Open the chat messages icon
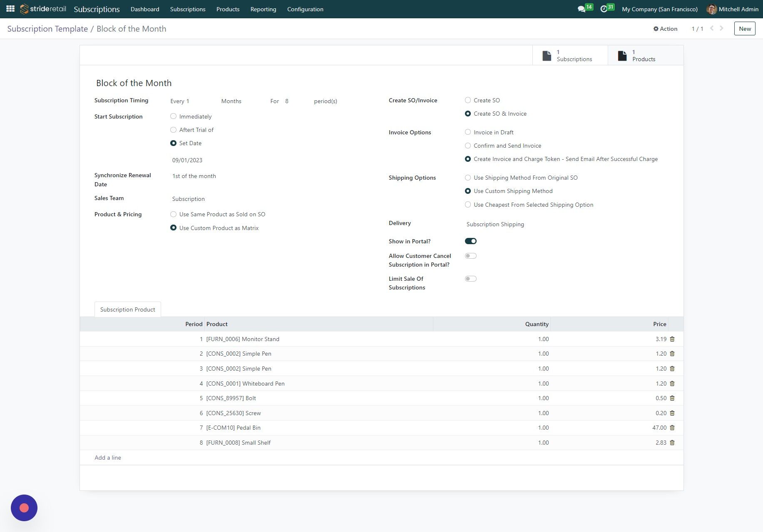763x532 pixels. pyautogui.click(x=582, y=9)
